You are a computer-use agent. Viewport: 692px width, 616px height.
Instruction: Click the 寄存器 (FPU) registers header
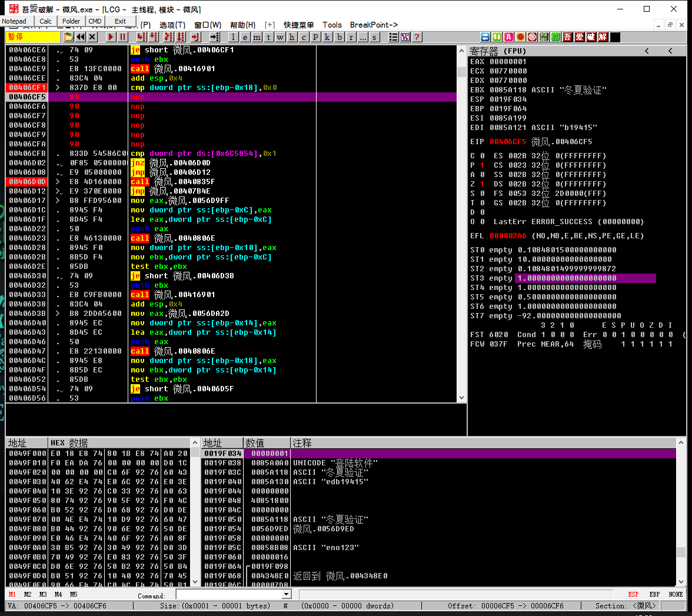coord(498,51)
